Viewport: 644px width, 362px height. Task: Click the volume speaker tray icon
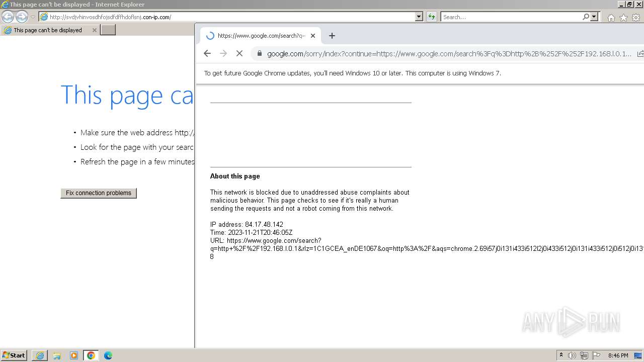pos(572,355)
